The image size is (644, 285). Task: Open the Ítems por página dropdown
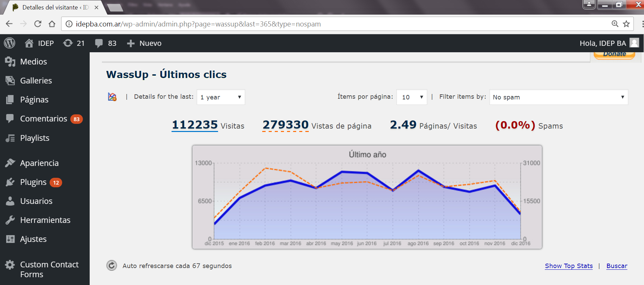point(412,97)
